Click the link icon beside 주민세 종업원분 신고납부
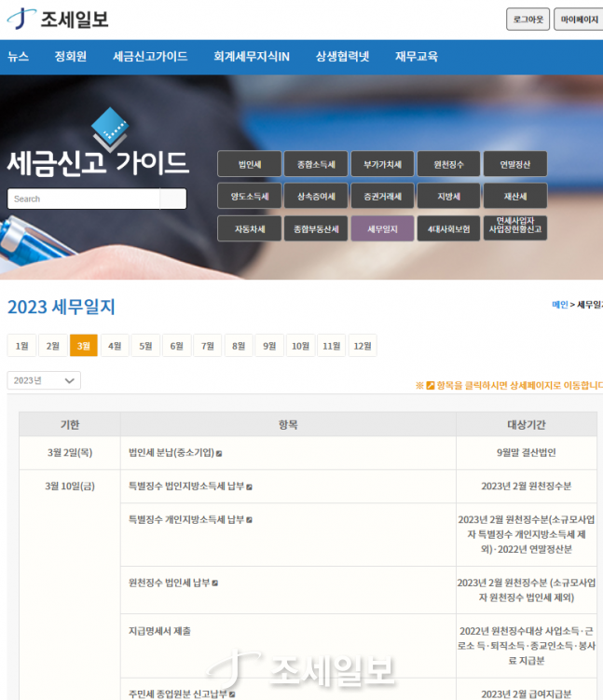The image size is (603, 700). click(x=232, y=694)
